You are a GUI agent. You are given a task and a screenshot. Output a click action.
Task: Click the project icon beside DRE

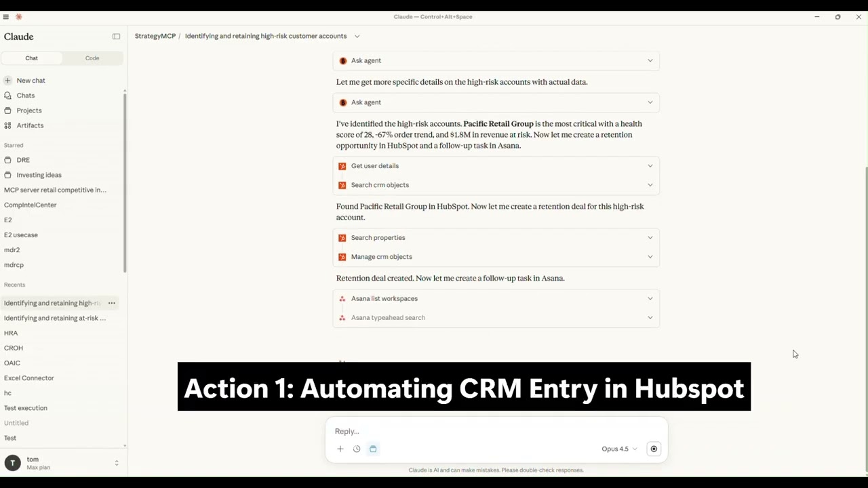pyautogui.click(x=7, y=160)
